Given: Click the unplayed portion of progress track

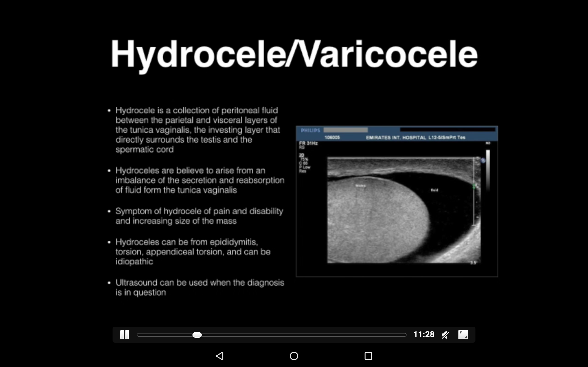Looking at the screenshot, I should 304,335.
